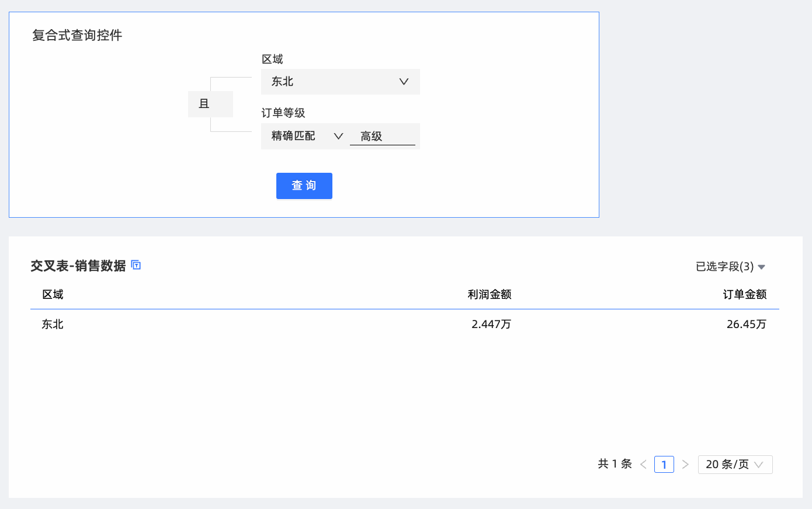The height and width of the screenshot is (509, 812).
Task: Select the 东北 row cell in the table
Action: (x=53, y=325)
